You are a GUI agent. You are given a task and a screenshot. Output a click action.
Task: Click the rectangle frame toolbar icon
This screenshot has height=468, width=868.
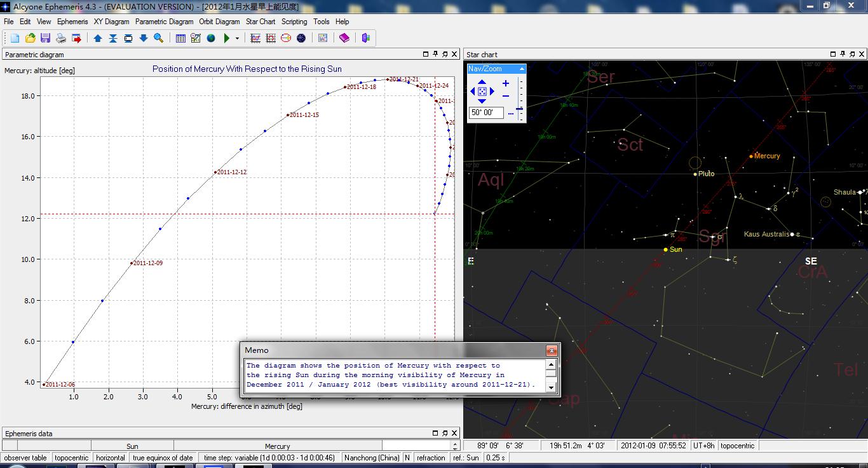(x=128, y=38)
